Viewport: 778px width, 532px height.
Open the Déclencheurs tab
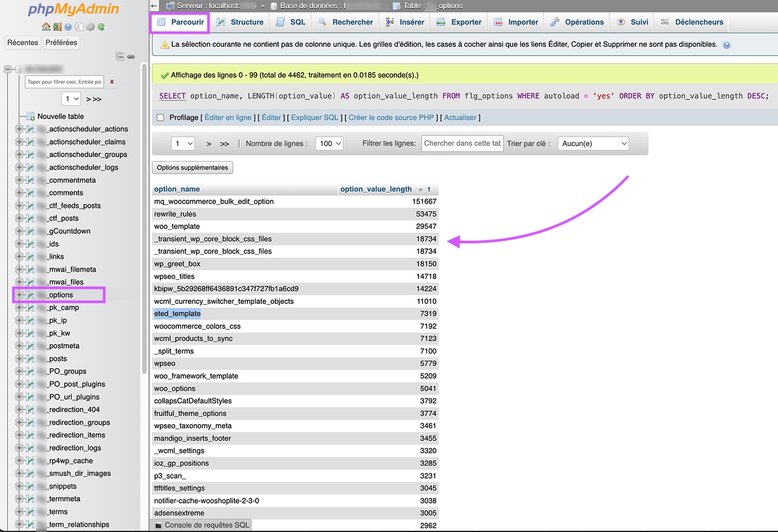pos(692,22)
